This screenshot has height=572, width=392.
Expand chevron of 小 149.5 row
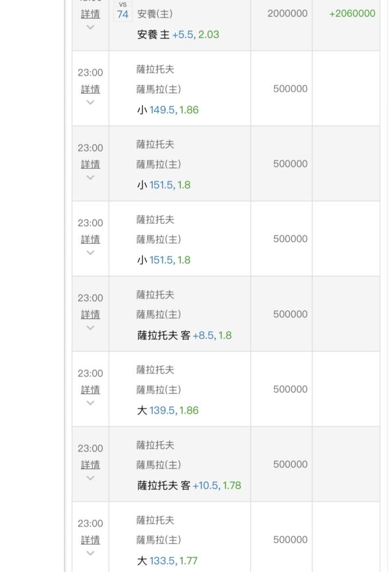[90, 102]
